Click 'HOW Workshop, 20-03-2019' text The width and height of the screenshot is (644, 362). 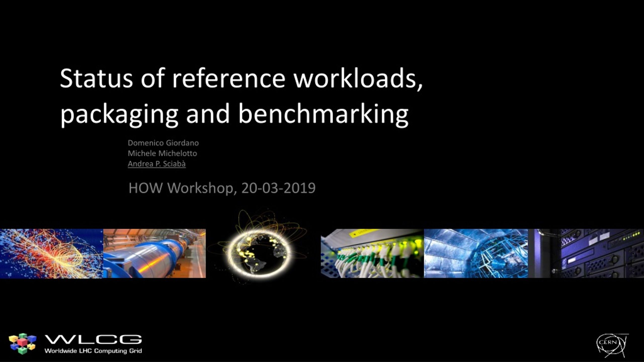[222, 188]
